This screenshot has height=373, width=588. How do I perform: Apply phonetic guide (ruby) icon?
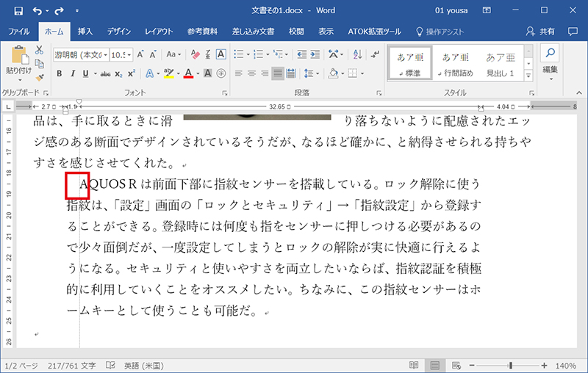pos(208,54)
